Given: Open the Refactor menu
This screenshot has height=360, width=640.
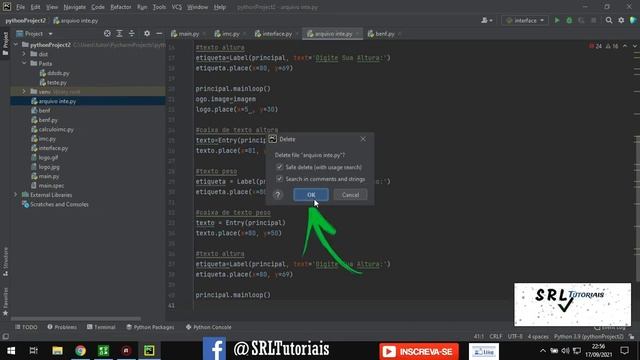Looking at the screenshot, I should [x=121, y=7].
